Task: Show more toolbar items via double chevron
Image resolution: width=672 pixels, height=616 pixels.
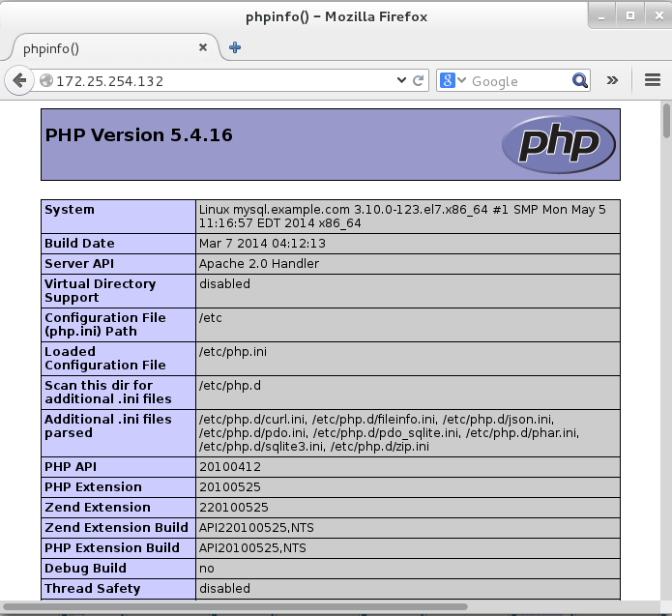Action: (x=612, y=80)
